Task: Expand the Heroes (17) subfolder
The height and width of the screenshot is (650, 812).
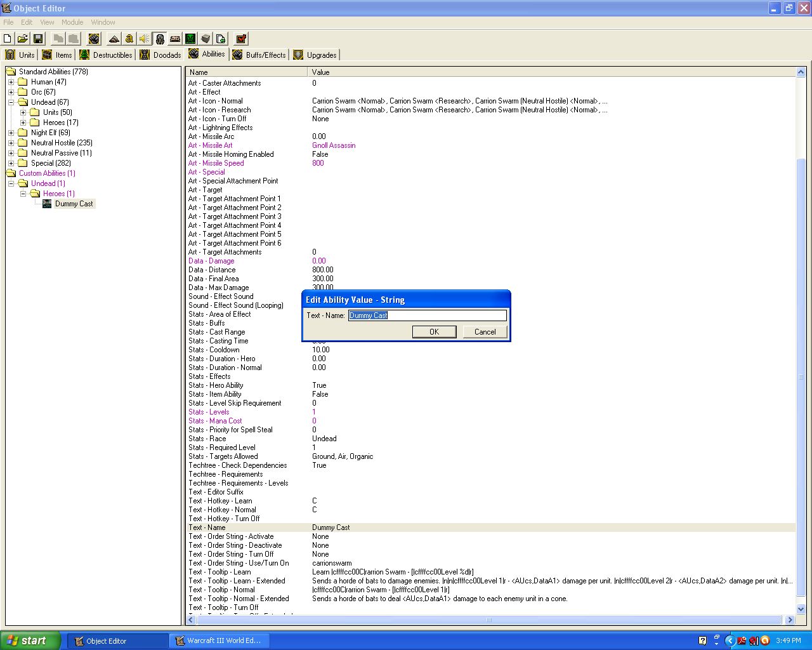Action: pos(23,123)
